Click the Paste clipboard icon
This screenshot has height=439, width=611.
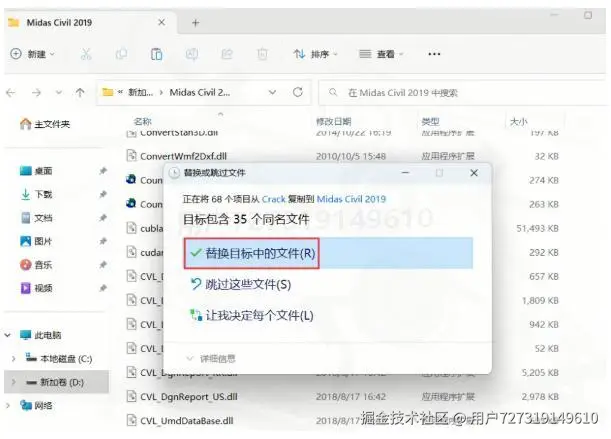pos(157,54)
